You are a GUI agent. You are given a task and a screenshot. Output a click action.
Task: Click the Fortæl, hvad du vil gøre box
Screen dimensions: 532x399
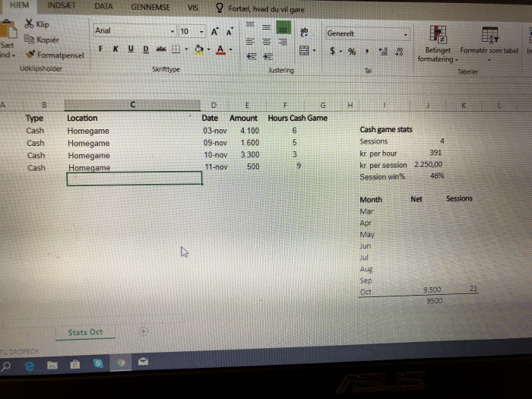(x=266, y=9)
